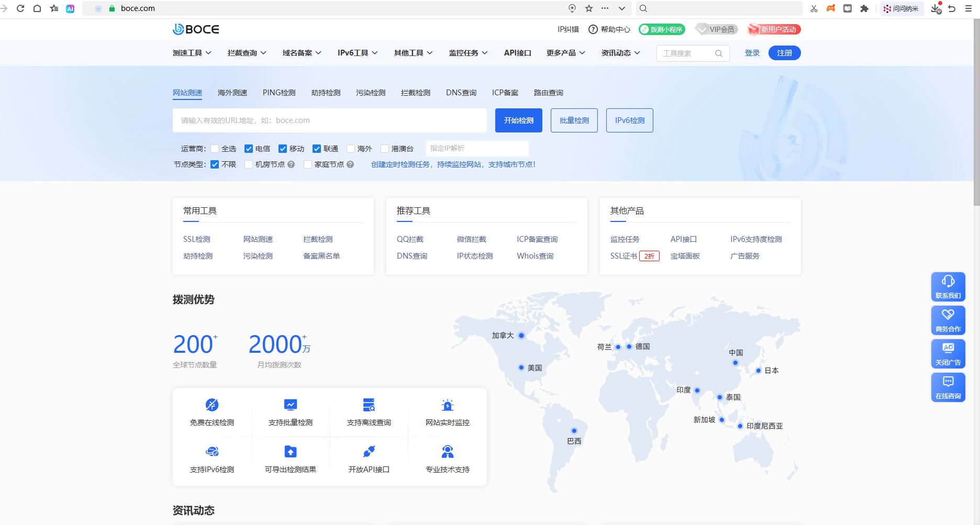Click the 关闭广告 sidebar icon
This screenshot has width=980, height=525.
tap(948, 354)
